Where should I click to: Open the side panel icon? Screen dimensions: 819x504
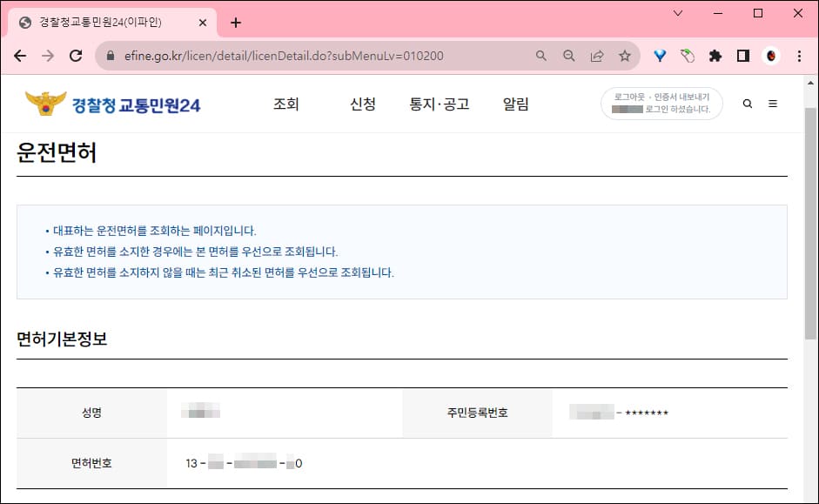[742, 55]
